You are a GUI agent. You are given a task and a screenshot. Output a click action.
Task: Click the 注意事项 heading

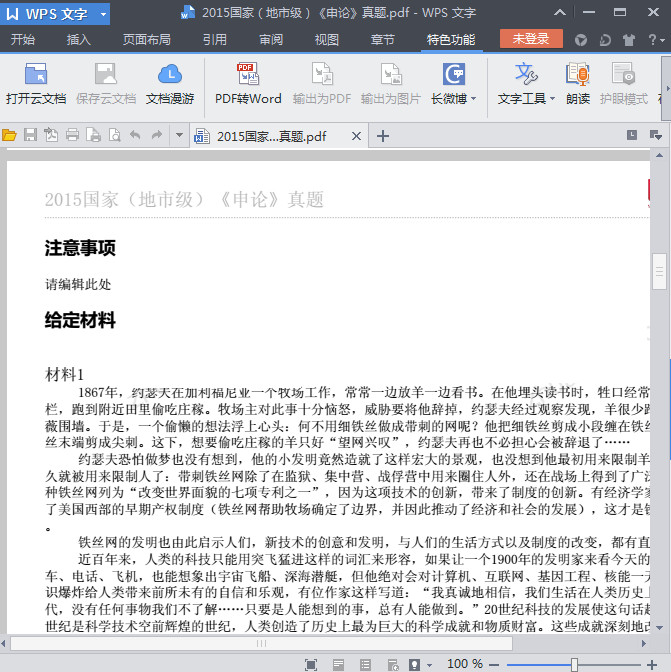80,248
